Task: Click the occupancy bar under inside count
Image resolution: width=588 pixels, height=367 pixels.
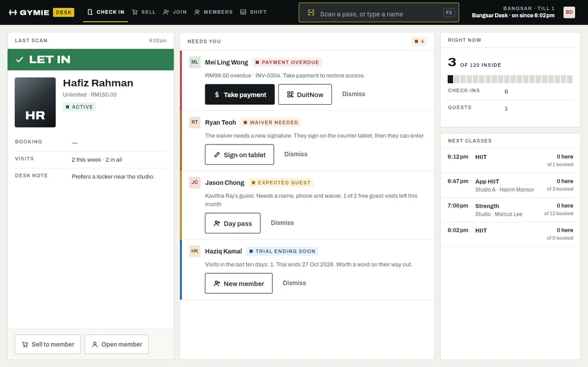Action: (x=510, y=79)
